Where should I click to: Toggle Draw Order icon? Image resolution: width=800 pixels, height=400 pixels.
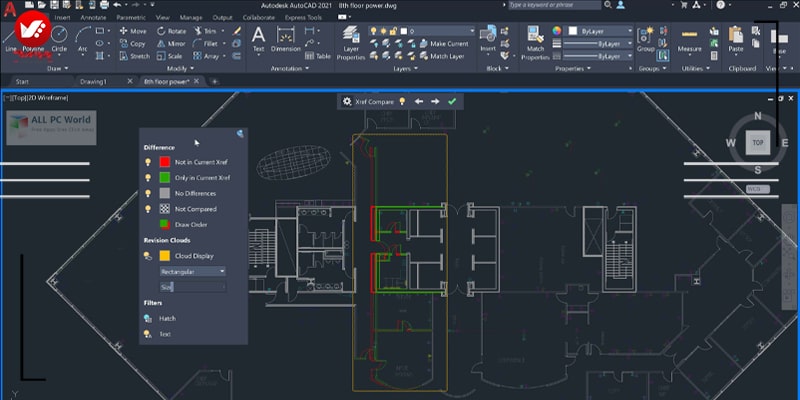click(165, 224)
